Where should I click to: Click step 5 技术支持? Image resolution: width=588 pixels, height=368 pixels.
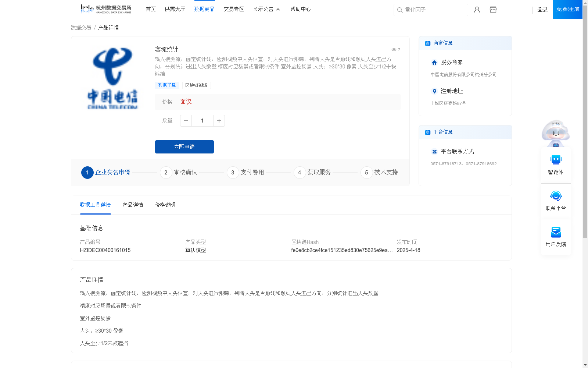[379, 173]
